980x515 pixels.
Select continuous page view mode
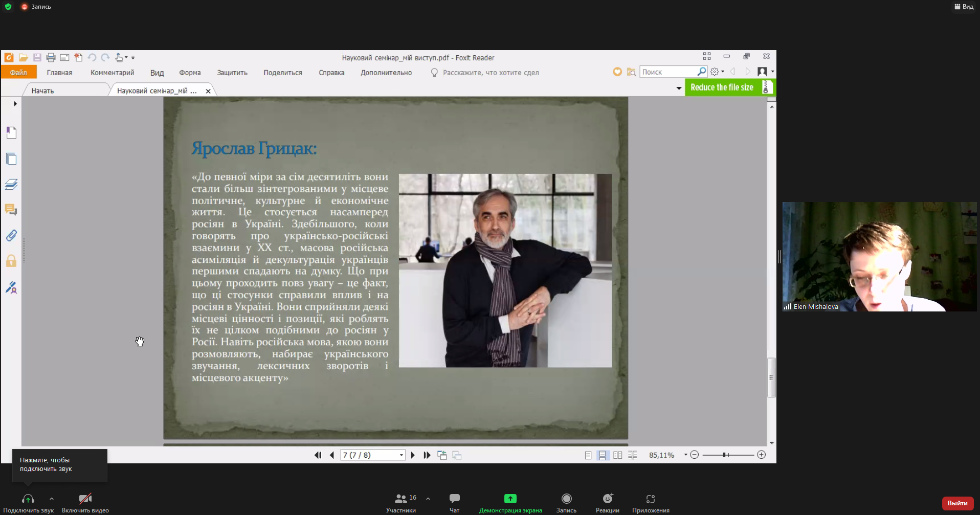pos(603,455)
